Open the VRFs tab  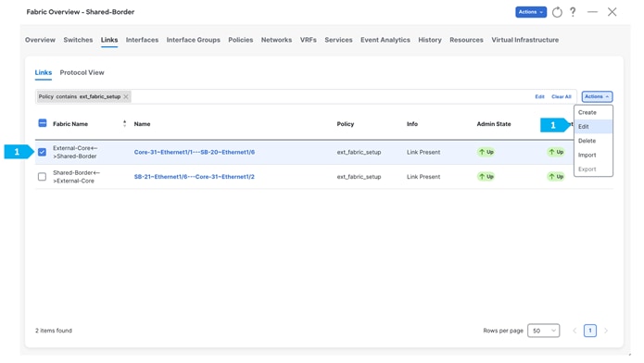point(308,40)
